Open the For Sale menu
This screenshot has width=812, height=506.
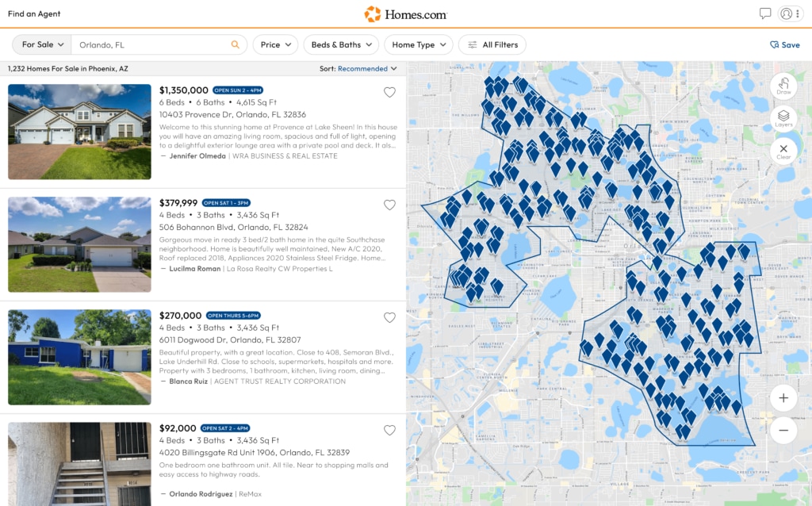[40, 44]
